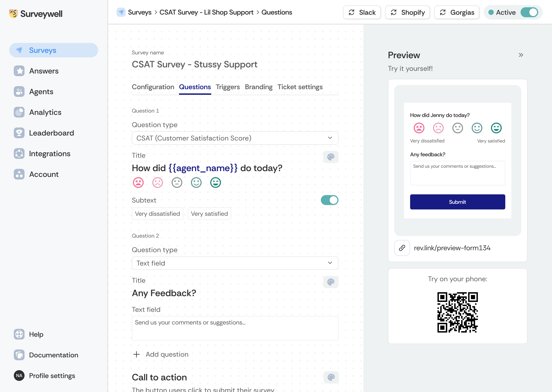Image resolution: width=552 pixels, height=392 pixels.
Task: Open Integrations sidebar icon
Action: click(x=19, y=154)
